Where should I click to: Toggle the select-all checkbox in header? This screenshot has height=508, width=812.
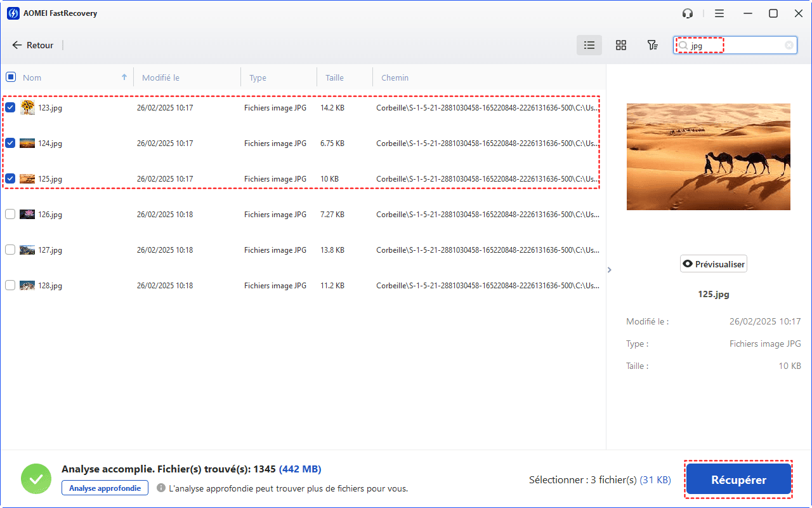[x=11, y=77]
